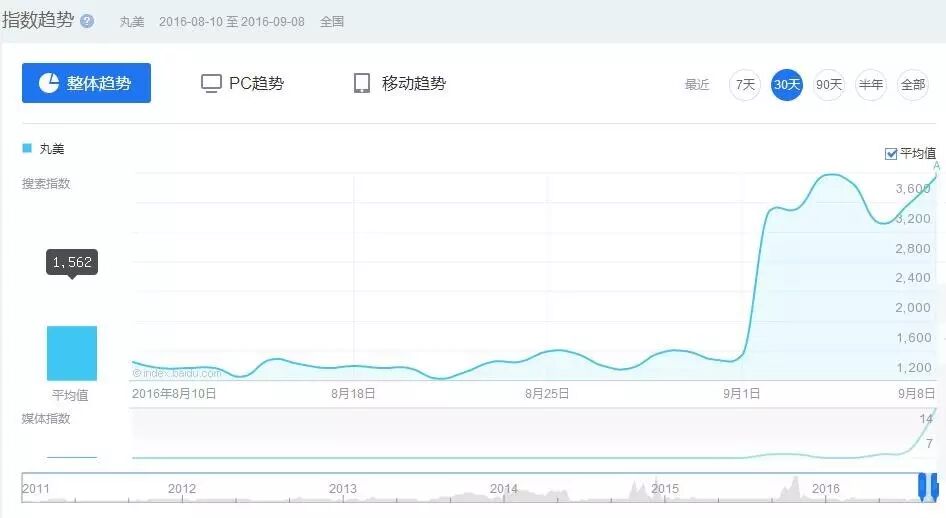Select the 7天 time range

pyautogui.click(x=745, y=85)
